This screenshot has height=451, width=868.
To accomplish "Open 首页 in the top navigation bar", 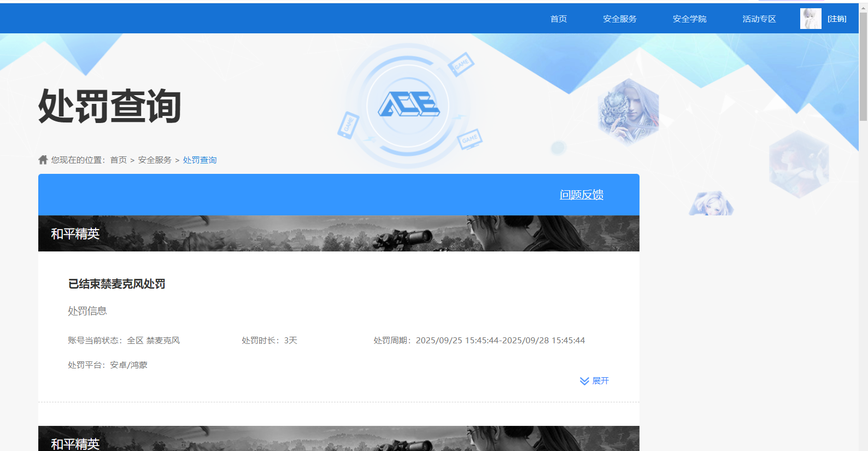I will coord(558,19).
